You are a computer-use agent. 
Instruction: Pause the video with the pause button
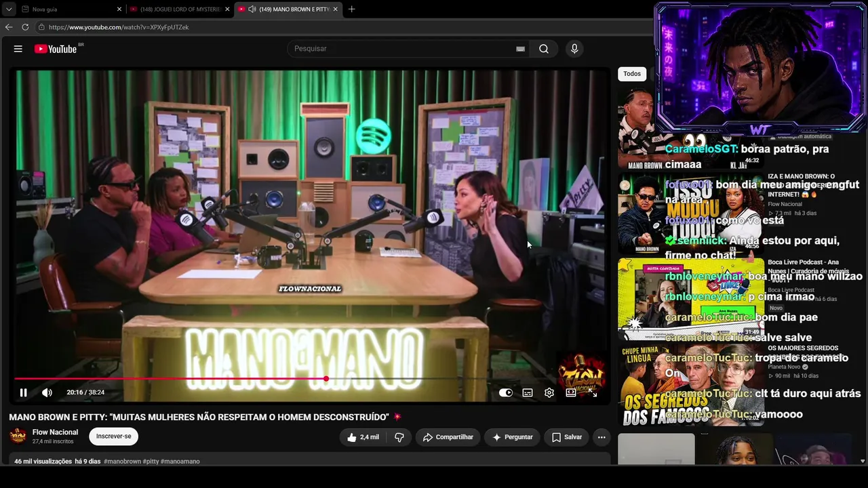click(23, 392)
